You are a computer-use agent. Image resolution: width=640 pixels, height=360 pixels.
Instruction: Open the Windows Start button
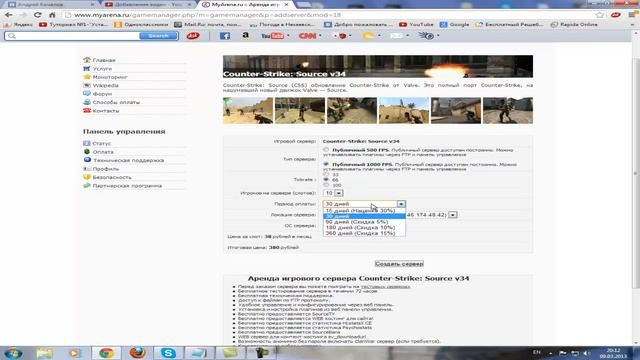click(13, 353)
